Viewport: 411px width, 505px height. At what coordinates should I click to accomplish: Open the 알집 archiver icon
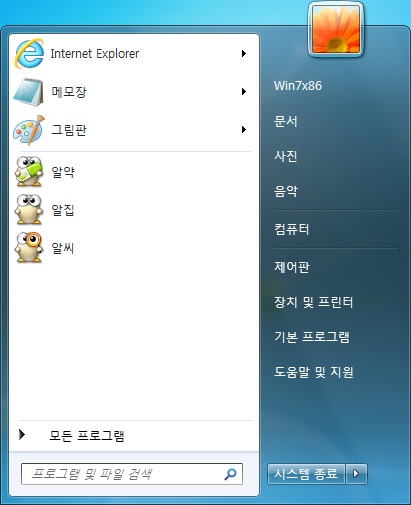click(29, 209)
